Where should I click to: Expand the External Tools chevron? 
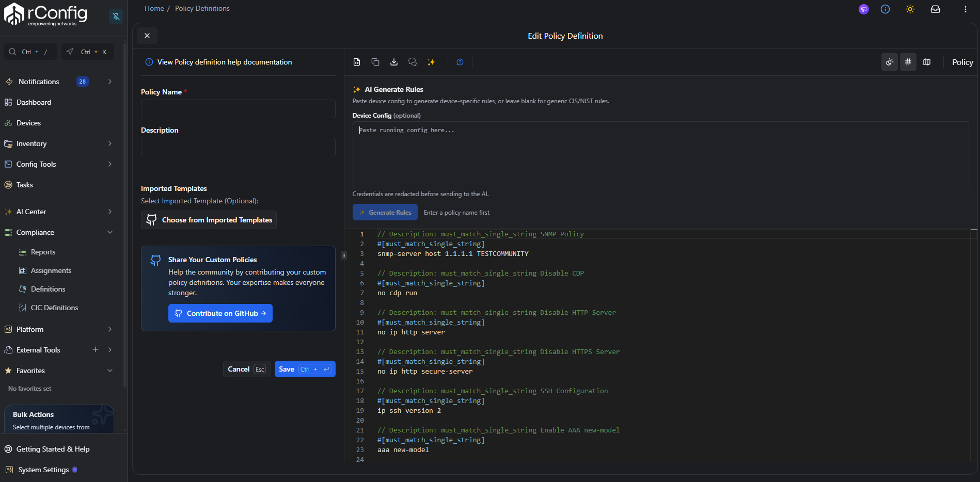point(110,350)
